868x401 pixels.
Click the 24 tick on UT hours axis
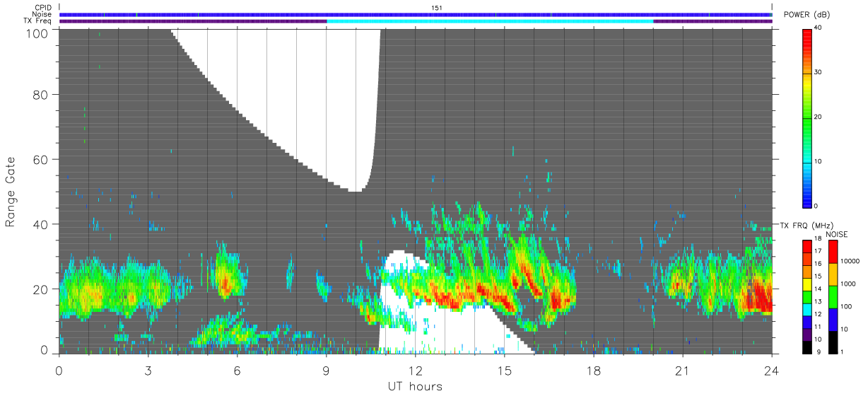(x=771, y=370)
